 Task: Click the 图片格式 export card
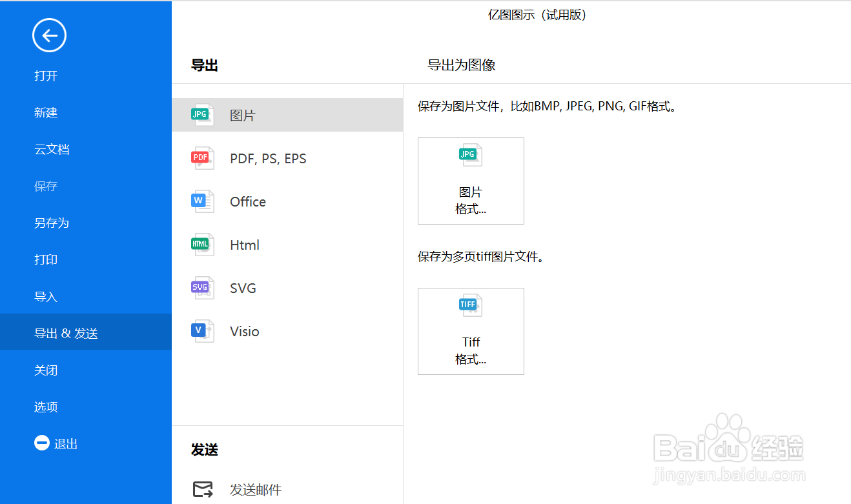pos(471,181)
